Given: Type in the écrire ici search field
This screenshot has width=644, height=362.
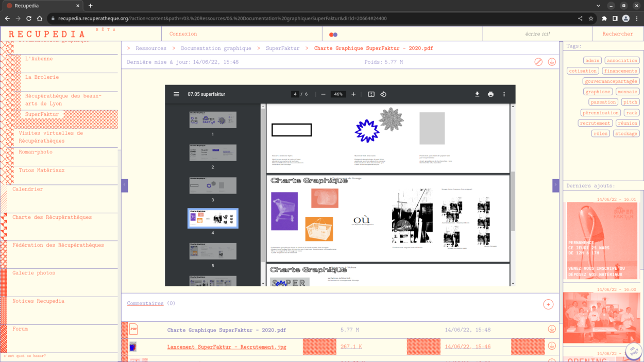Looking at the screenshot, I should coord(537,34).
